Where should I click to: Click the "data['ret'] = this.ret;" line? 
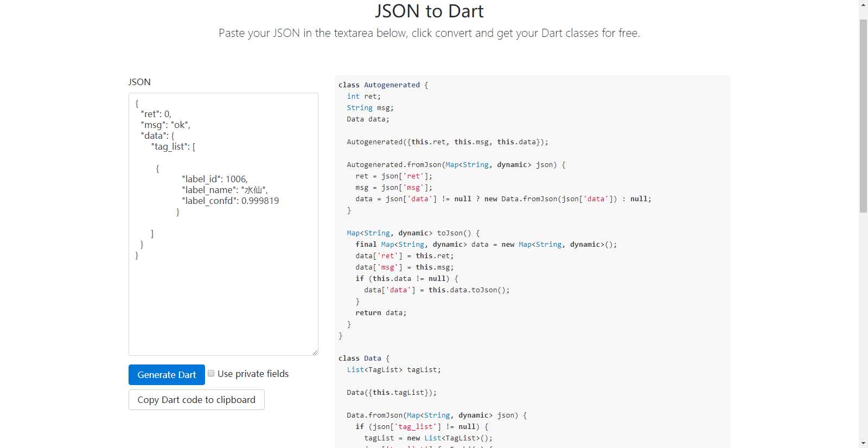[x=405, y=256]
